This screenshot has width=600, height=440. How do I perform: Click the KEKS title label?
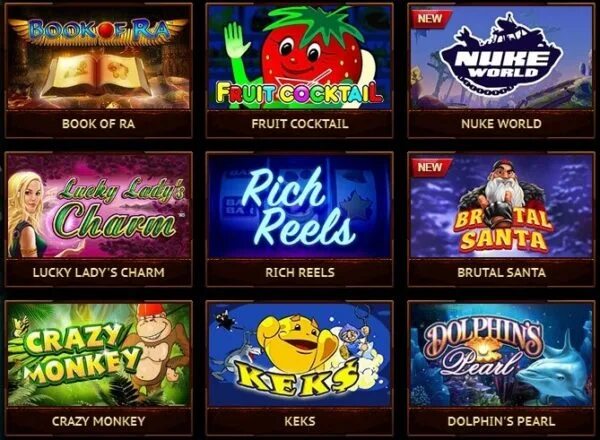point(300,421)
